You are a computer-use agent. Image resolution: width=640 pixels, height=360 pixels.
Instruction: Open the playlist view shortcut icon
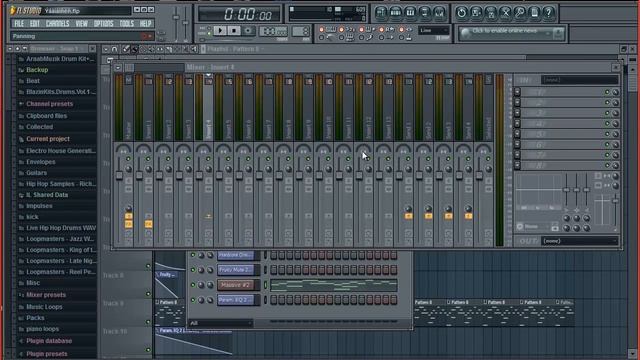tap(381, 13)
